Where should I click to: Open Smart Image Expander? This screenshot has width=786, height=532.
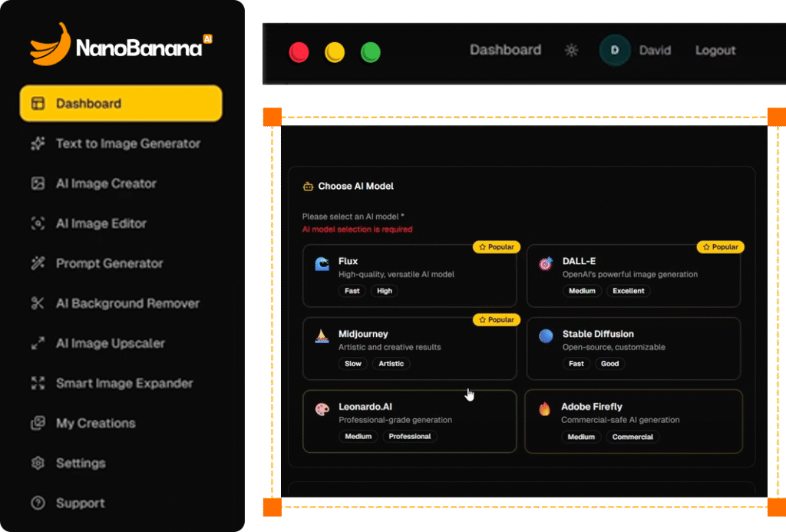click(124, 383)
